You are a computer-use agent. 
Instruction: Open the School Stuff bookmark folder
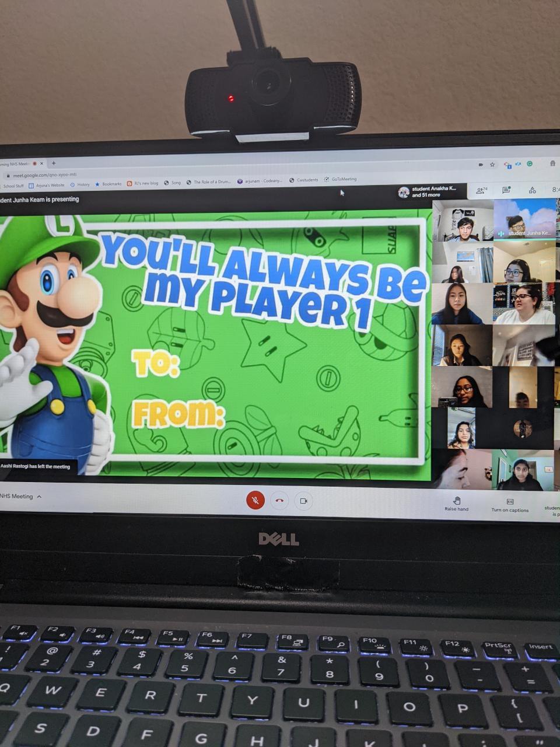(x=13, y=186)
